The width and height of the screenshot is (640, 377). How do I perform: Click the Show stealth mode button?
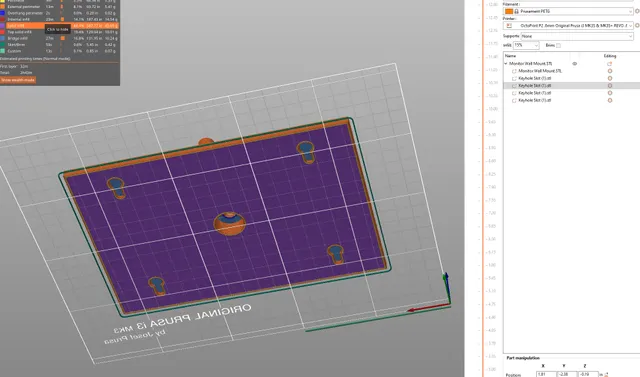(x=18, y=80)
